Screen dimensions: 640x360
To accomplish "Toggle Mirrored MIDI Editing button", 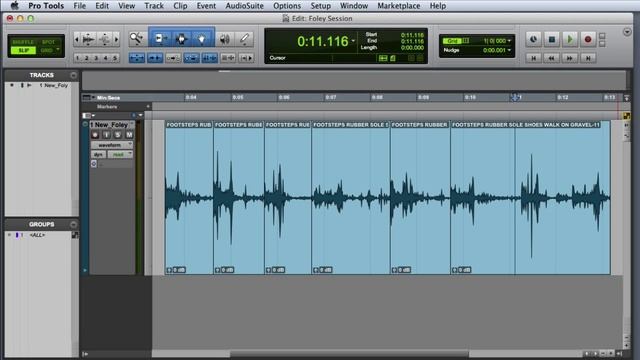I will pyautogui.click(x=173, y=58).
